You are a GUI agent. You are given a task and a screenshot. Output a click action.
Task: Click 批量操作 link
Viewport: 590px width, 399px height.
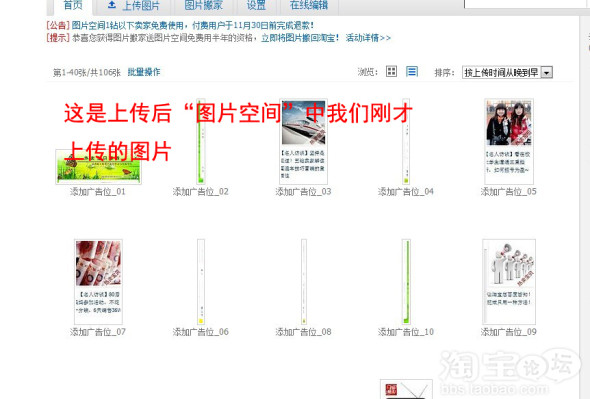pyautogui.click(x=144, y=72)
